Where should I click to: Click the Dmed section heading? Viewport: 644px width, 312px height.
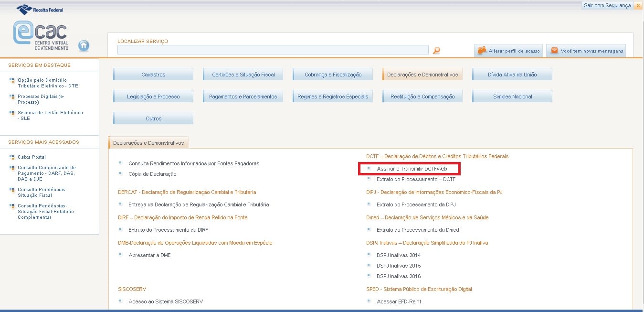click(427, 217)
